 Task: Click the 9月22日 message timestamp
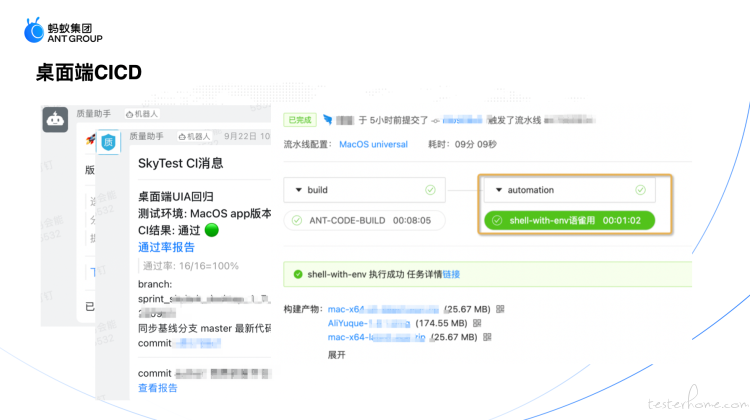(247, 136)
